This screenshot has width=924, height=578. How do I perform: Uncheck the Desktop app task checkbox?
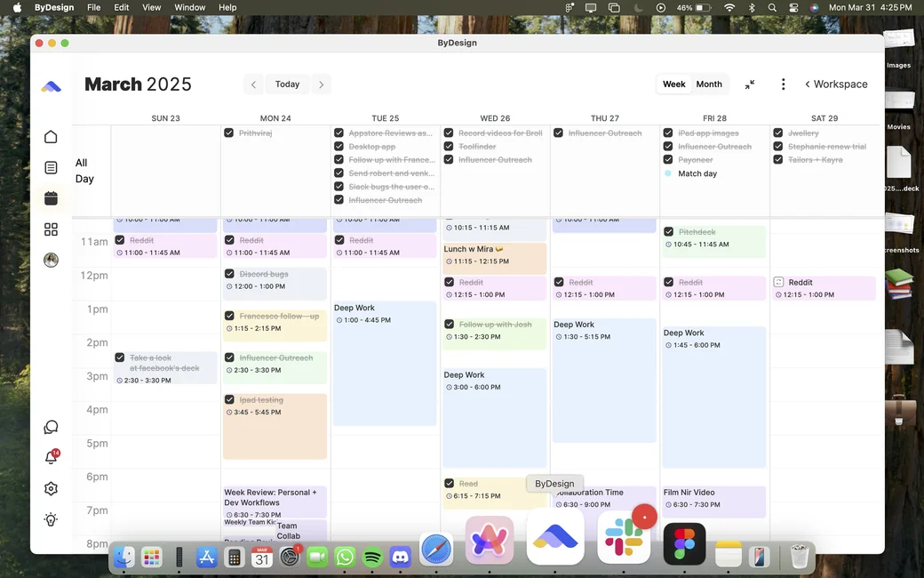tap(339, 146)
